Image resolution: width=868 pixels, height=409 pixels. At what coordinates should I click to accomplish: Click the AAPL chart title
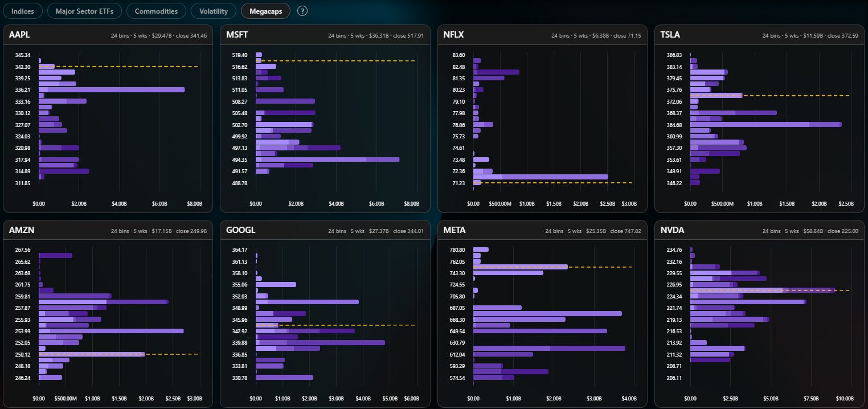(x=19, y=35)
